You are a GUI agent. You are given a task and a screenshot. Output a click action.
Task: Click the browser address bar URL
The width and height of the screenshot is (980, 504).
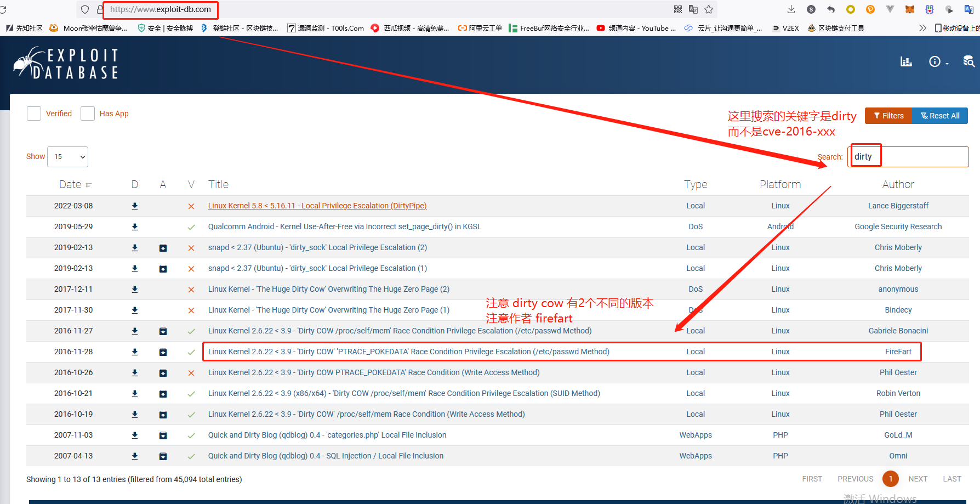[x=161, y=9]
